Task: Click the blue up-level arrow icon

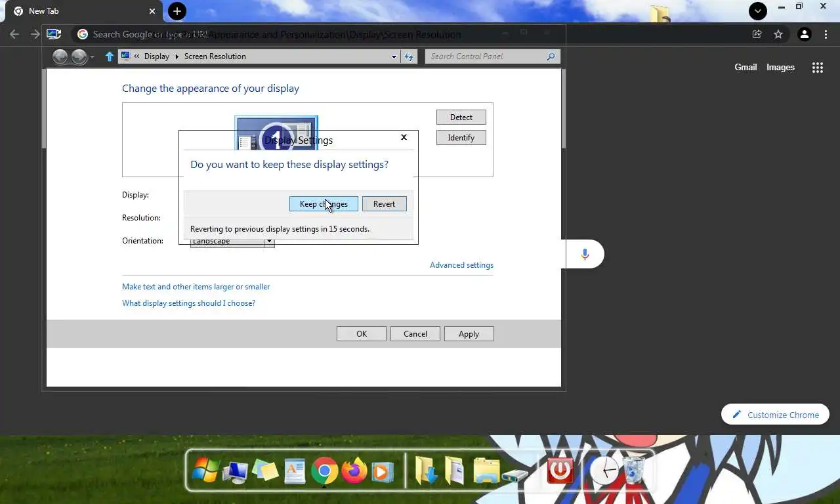Action: [x=110, y=56]
